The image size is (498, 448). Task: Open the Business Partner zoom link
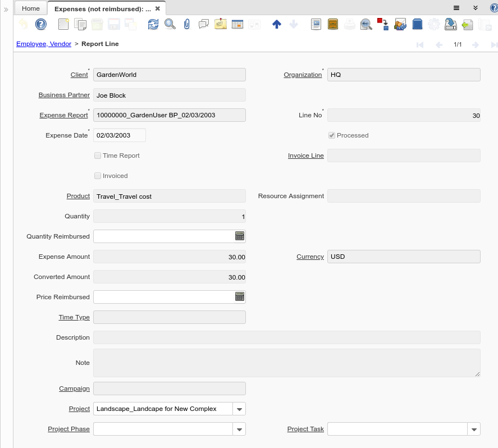coord(64,95)
